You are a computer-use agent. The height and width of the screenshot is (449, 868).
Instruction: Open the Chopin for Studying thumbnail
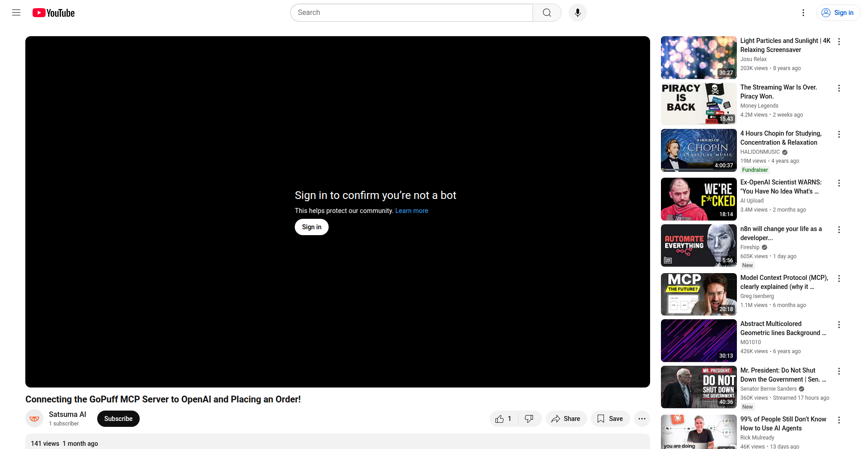(x=698, y=150)
